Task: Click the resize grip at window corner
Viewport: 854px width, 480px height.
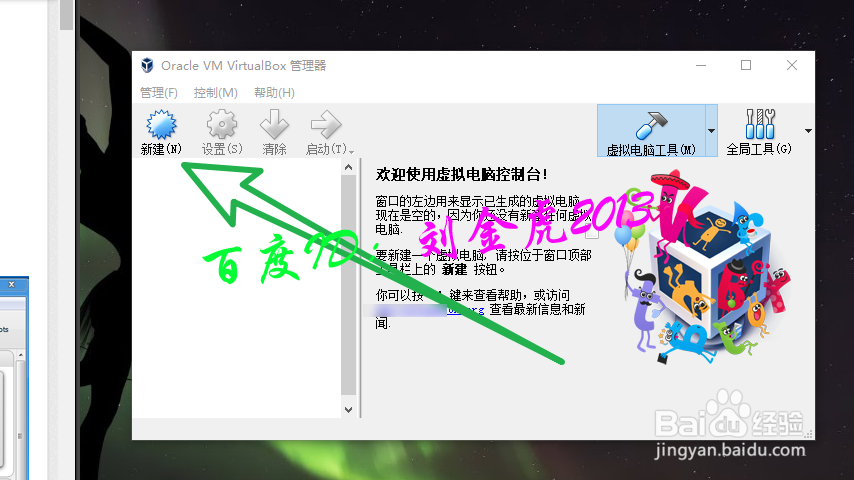Action: pyautogui.click(x=809, y=434)
